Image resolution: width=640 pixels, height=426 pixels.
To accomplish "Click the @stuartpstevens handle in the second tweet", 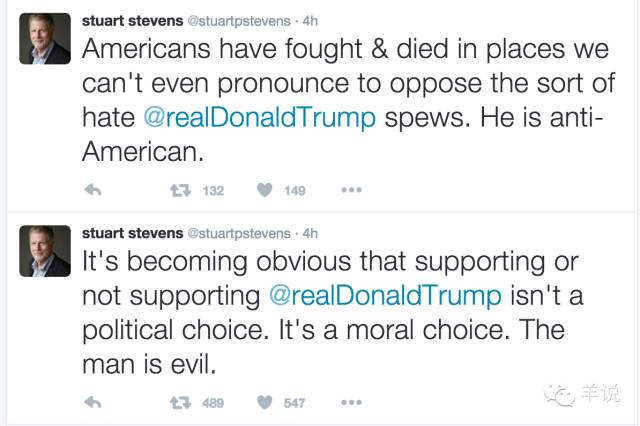I will (x=238, y=232).
